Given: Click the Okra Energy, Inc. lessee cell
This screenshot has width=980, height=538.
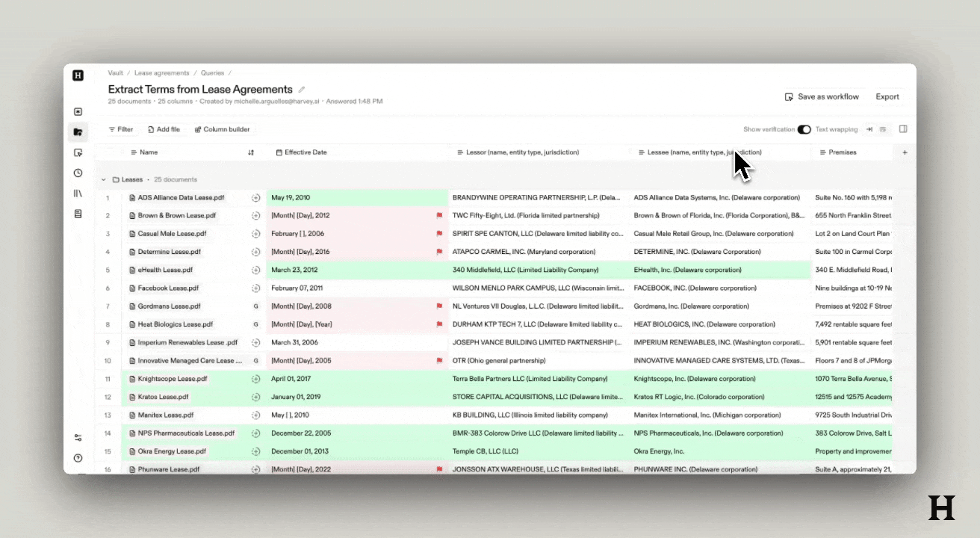Looking at the screenshot, I should click(720, 451).
